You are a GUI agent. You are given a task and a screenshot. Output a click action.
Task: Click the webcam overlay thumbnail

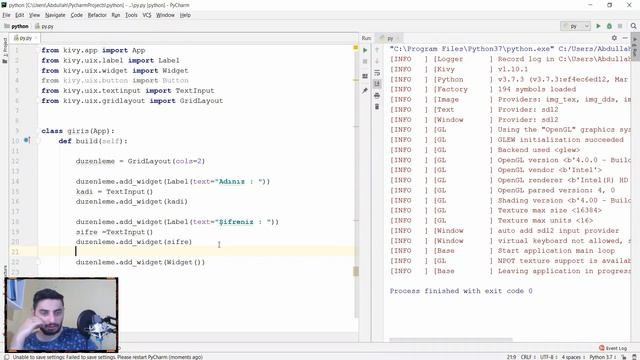click(x=62, y=315)
